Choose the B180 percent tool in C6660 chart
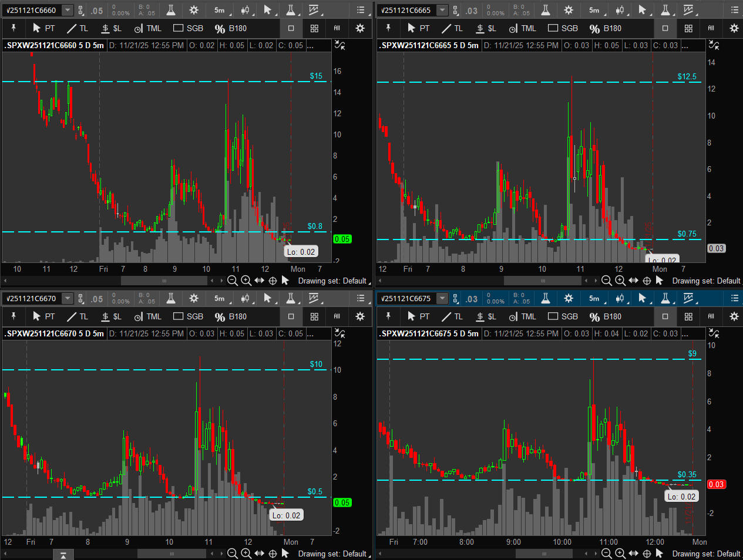 pos(231,28)
